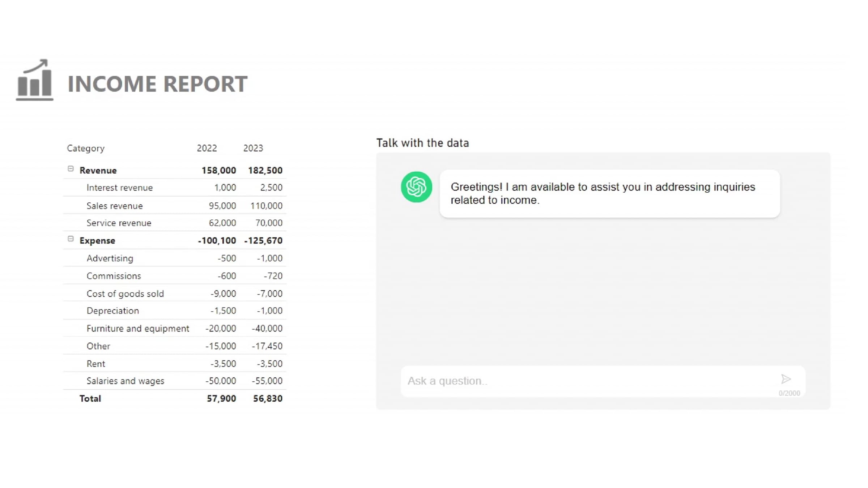The width and height of the screenshot is (868, 488).
Task: Select the Furniture and equipment row
Action: 138,329
